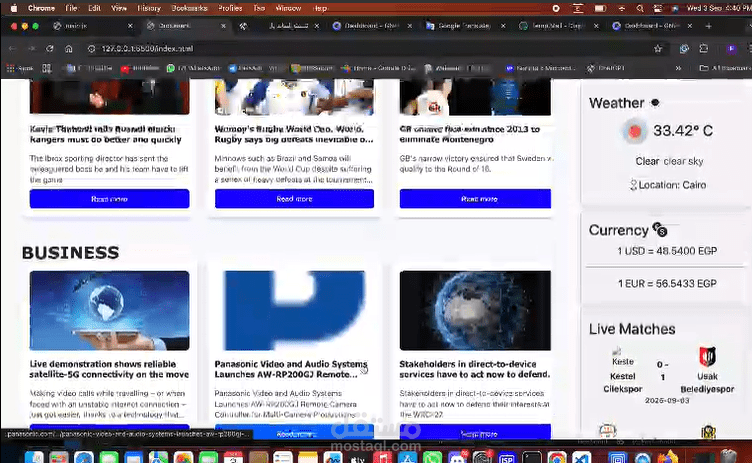Open the WhatsApp bookmark
Viewport: 752px width, 463px height.
[x=193, y=68]
